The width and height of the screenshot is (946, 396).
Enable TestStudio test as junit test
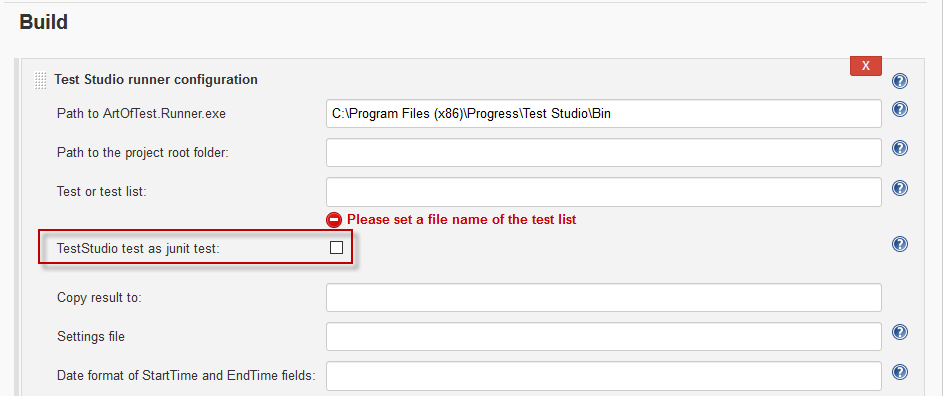tap(336, 247)
